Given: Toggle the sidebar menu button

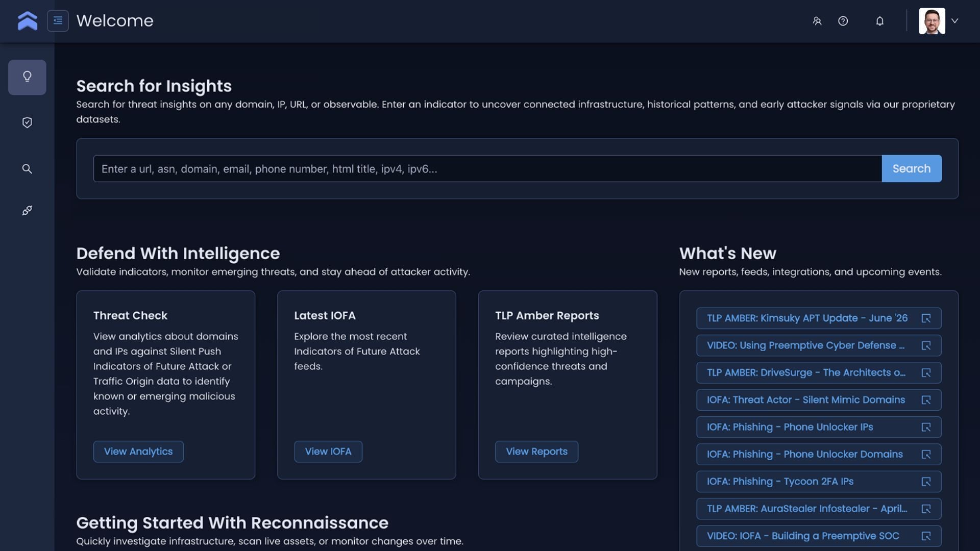Looking at the screenshot, I should pos(58,21).
